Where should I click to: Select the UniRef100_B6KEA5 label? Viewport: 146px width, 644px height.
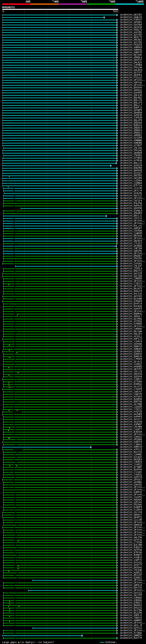point(131,170)
